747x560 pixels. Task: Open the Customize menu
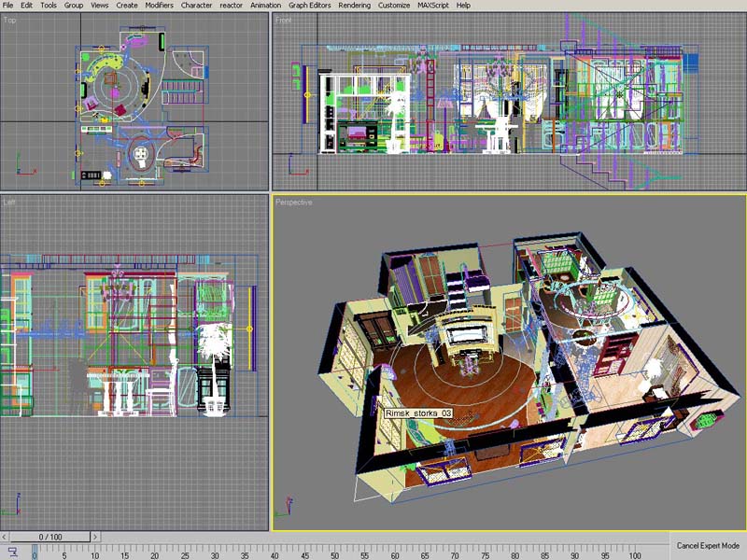(x=392, y=5)
